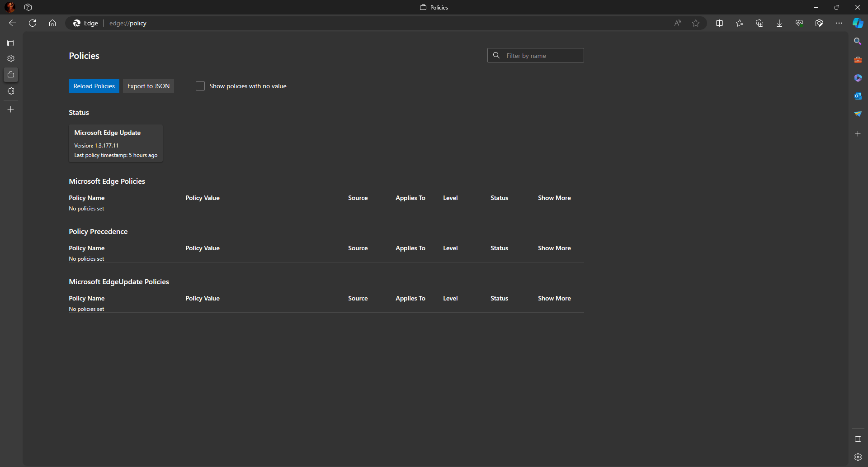868x467 pixels.
Task: Open Browser essentials heart icon
Action: point(799,23)
